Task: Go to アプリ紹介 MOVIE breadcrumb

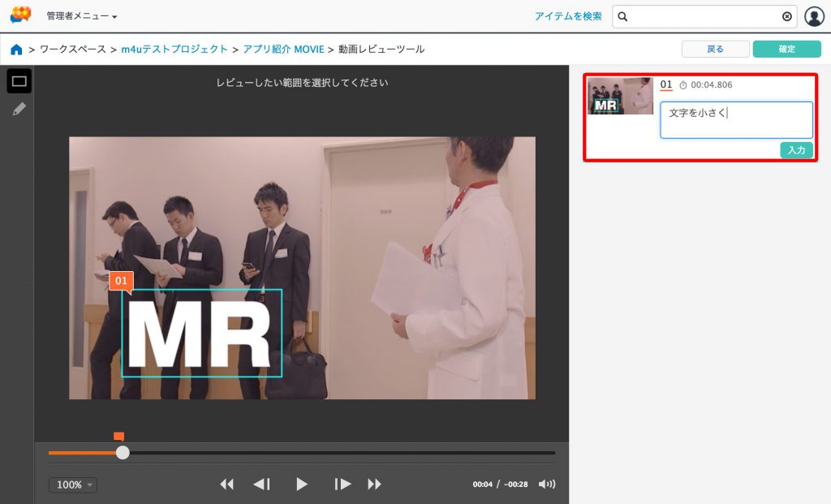Action: (x=283, y=50)
